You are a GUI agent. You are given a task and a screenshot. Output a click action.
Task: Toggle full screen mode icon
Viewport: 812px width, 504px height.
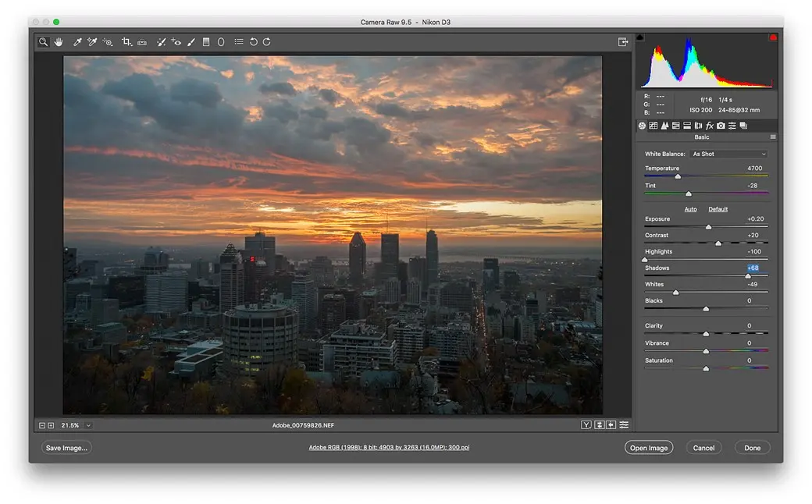point(623,42)
